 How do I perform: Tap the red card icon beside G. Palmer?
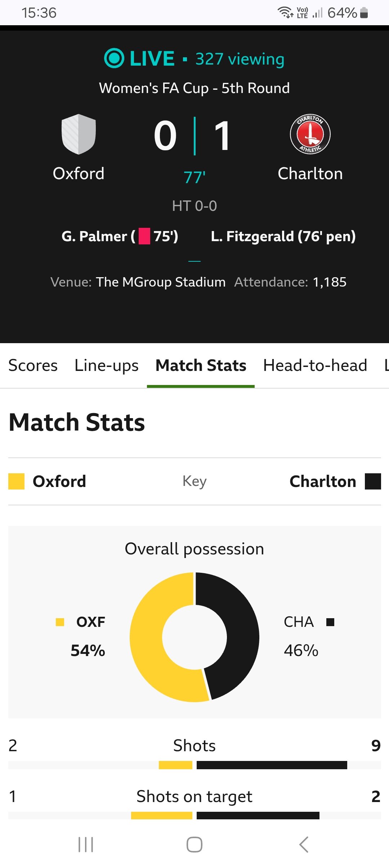[x=144, y=236]
